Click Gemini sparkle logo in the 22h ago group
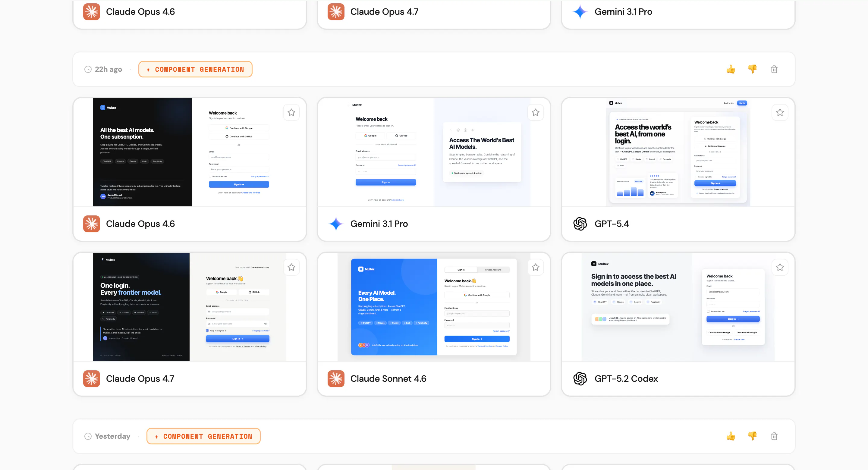Viewport: 868px width, 470px height. coord(336,224)
